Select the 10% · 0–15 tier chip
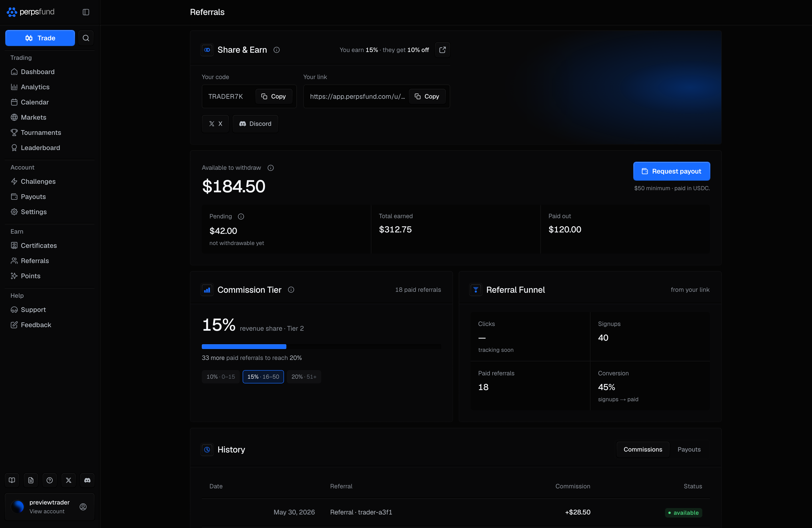Screen dimensions: 812x528 coord(221,377)
